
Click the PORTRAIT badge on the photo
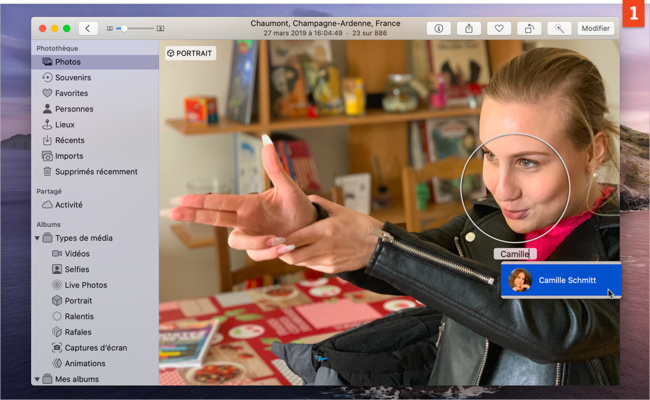tap(190, 53)
